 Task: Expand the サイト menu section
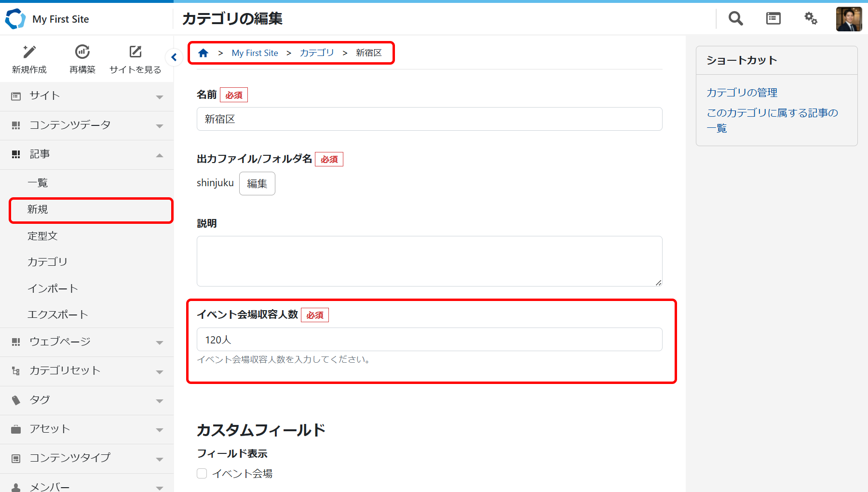click(87, 96)
